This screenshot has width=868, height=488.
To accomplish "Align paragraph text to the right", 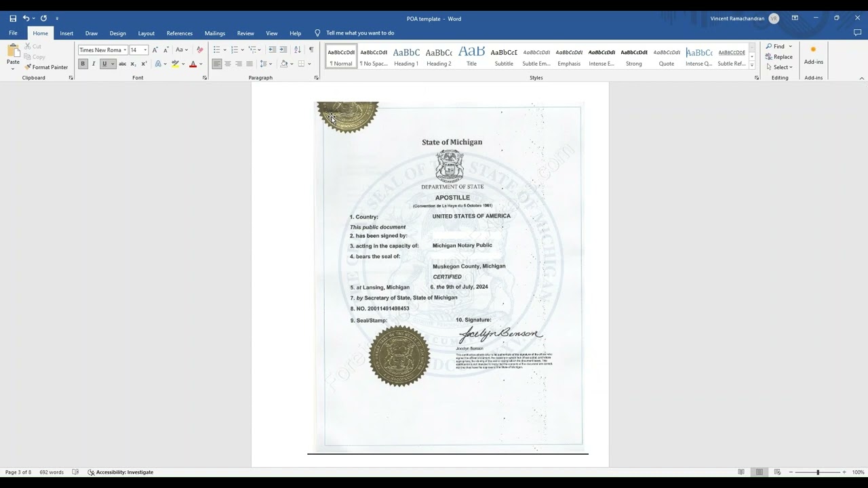I will 239,64.
